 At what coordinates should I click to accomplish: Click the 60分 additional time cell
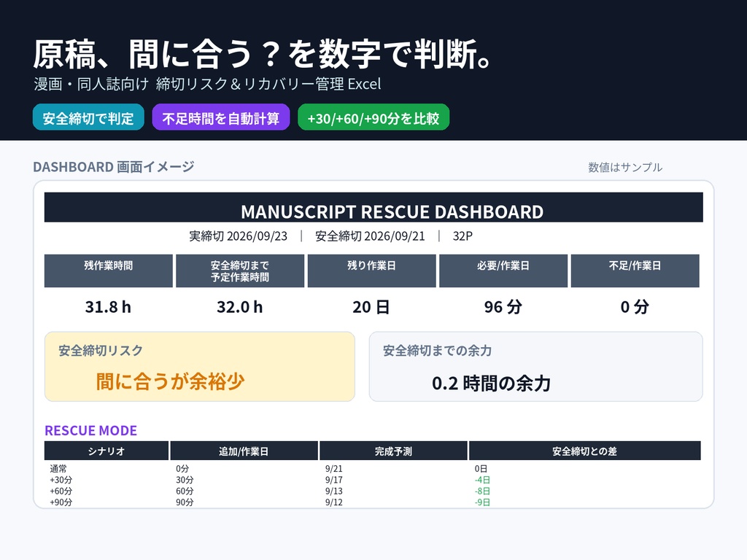pos(185,491)
